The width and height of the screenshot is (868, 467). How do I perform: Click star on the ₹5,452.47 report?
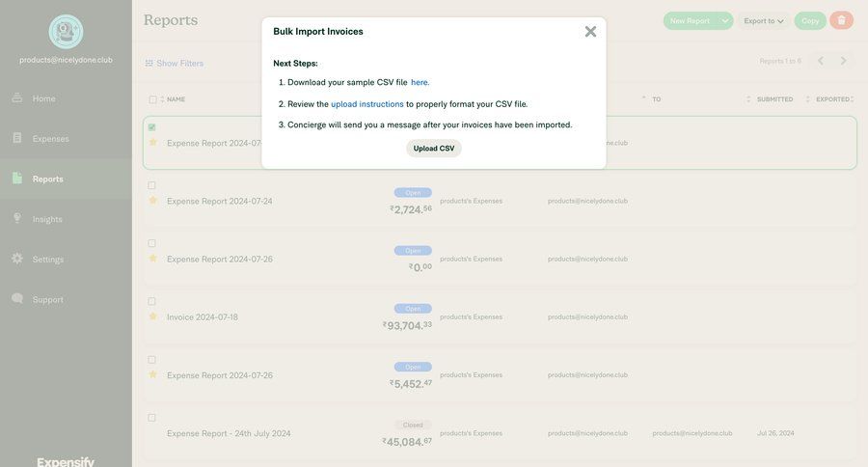pos(153,374)
